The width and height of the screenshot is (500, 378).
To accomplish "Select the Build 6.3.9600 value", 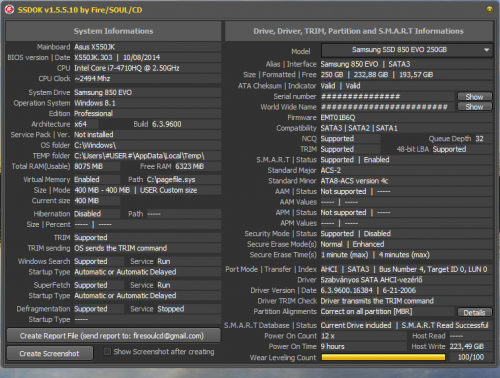I will (167, 124).
